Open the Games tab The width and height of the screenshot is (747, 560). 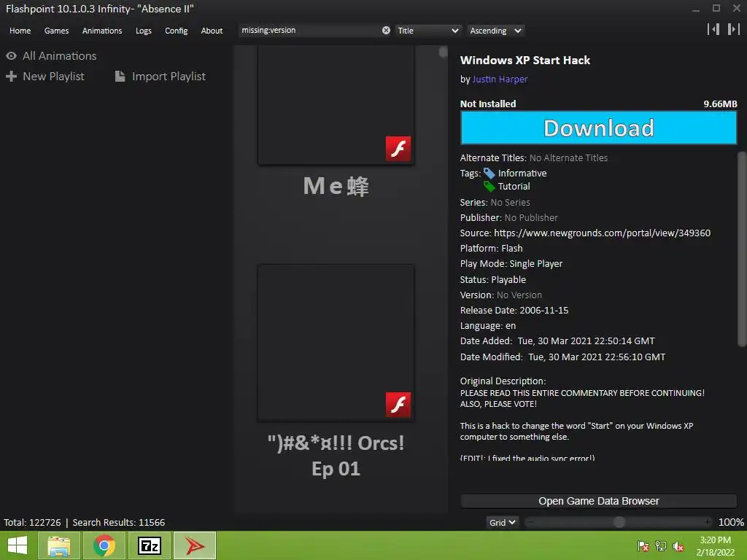click(x=56, y=31)
